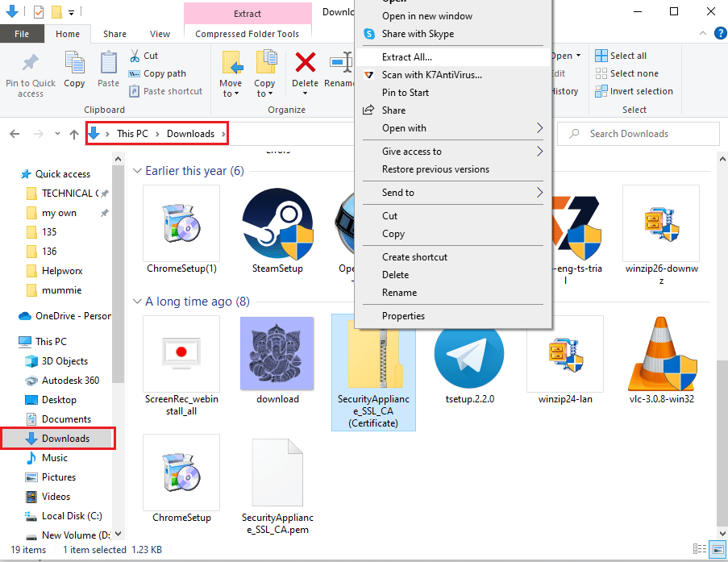Select the download Ganesha image thumbnail
This screenshot has width=728, height=562.
(277, 354)
